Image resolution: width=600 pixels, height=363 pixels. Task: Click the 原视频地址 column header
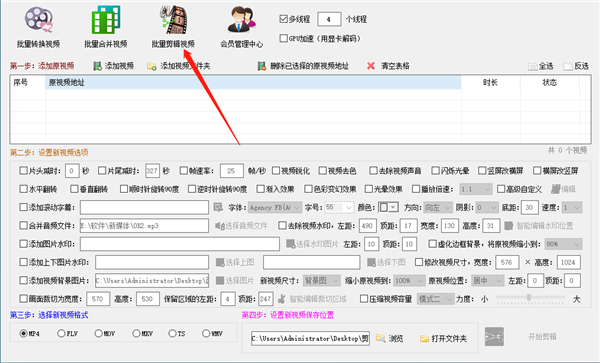tap(253, 83)
